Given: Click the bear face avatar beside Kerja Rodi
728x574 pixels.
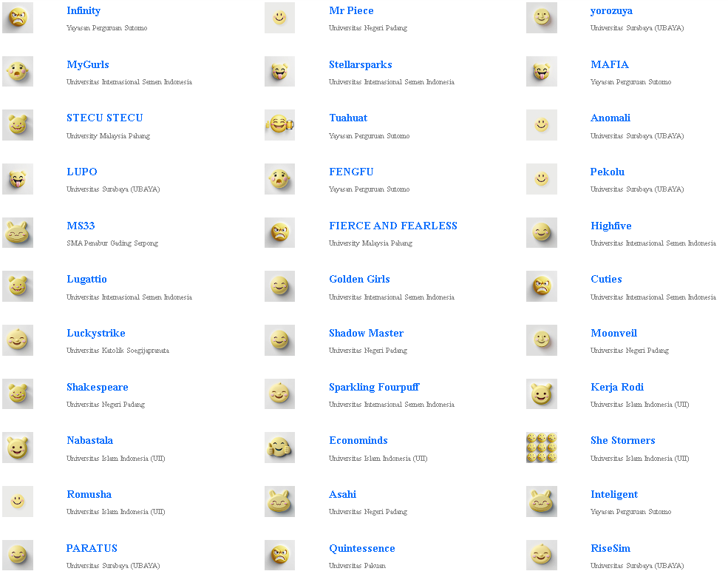Looking at the screenshot, I should [541, 394].
